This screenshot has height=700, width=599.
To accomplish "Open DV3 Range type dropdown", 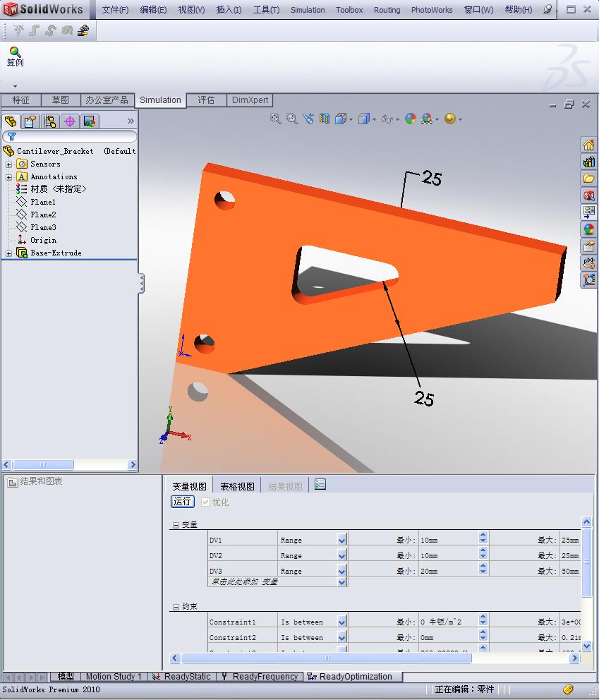I will click(x=342, y=571).
